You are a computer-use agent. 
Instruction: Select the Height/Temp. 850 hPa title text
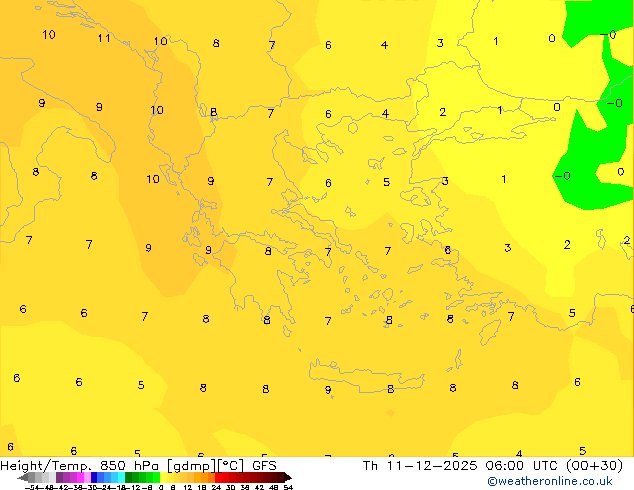coord(81,466)
